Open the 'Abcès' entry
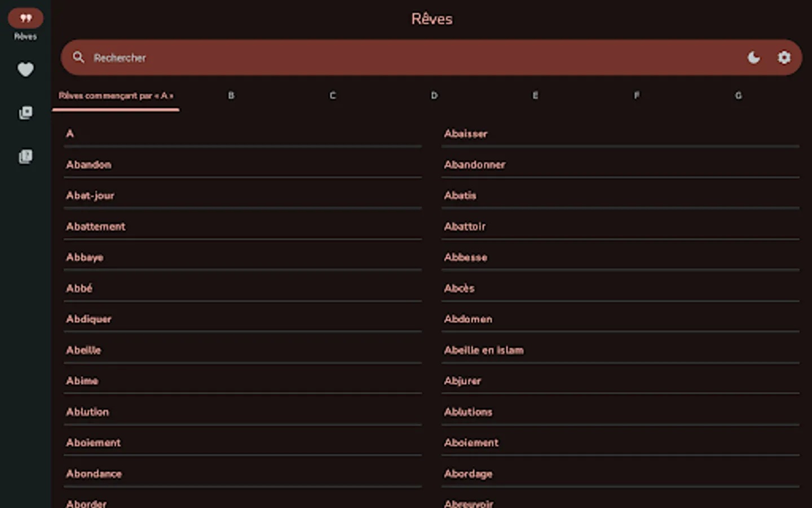The width and height of the screenshot is (812, 508). click(620, 288)
